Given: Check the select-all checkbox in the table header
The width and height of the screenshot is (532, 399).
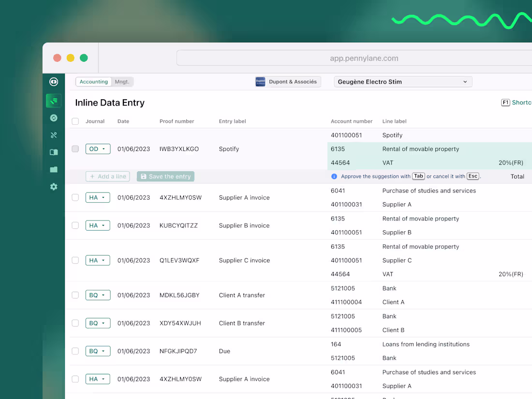Looking at the screenshot, I should point(75,121).
